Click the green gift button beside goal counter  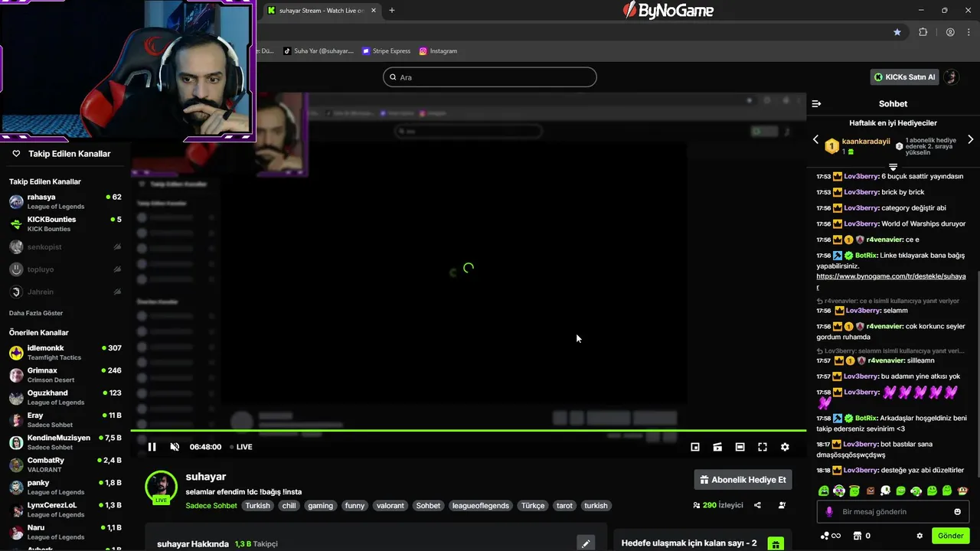[776, 543]
